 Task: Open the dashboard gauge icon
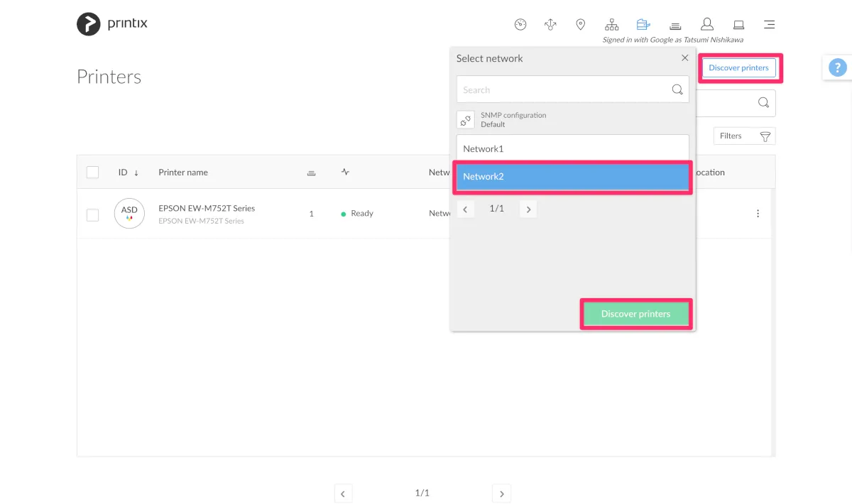coord(520,25)
